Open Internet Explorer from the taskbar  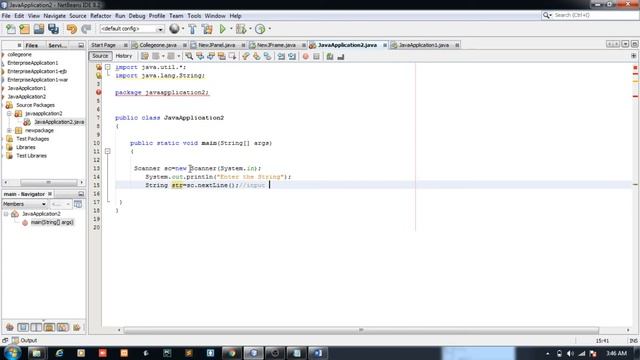[x=60, y=353]
